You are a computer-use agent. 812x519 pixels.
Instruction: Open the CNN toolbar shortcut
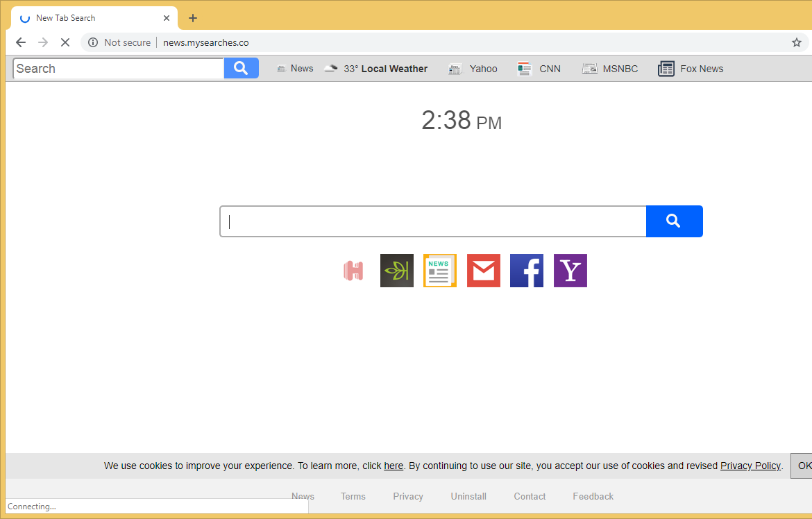(539, 69)
